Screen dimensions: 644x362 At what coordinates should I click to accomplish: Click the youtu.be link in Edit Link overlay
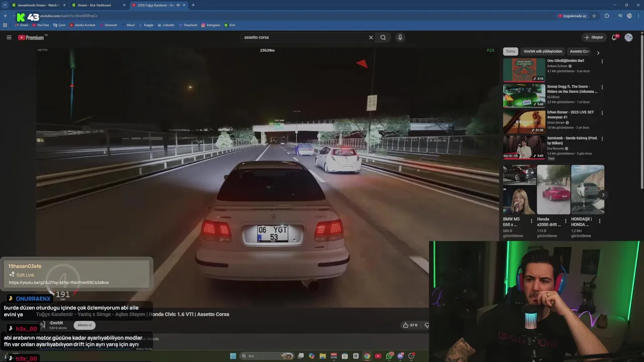click(59, 283)
